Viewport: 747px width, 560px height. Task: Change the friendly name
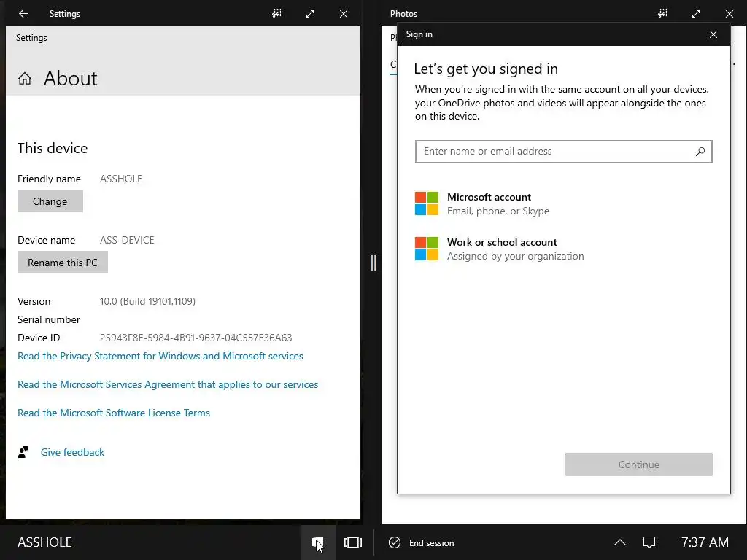(x=50, y=201)
